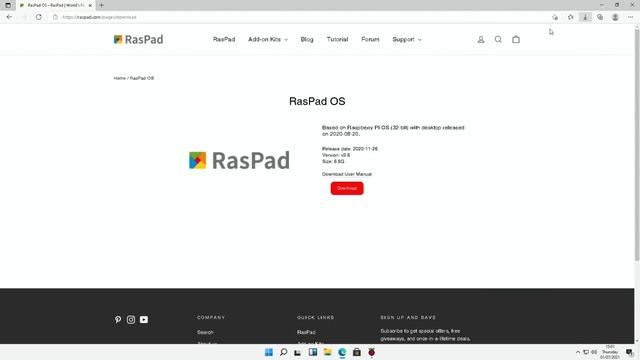Open Windows taskbar search

click(x=283, y=352)
